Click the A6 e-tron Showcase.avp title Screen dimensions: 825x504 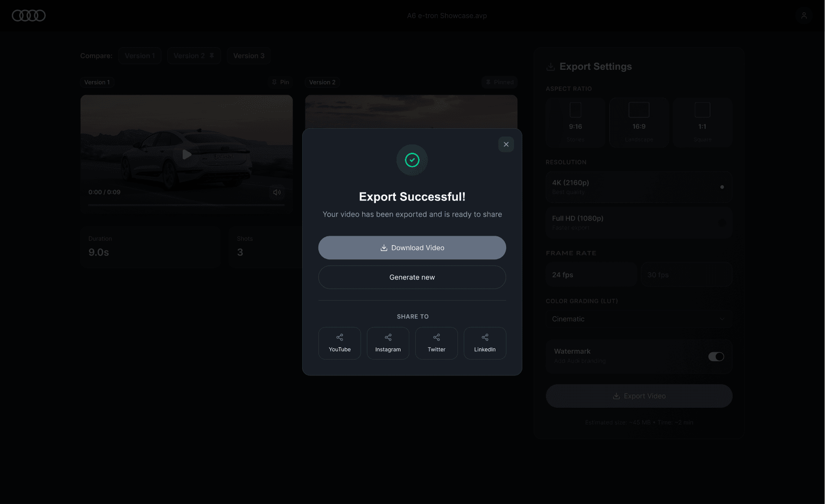tap(447, 16)
